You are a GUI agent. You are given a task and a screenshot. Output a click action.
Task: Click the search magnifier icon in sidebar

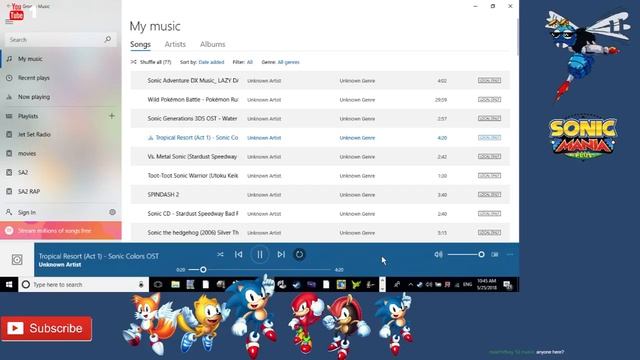(107, 39)
